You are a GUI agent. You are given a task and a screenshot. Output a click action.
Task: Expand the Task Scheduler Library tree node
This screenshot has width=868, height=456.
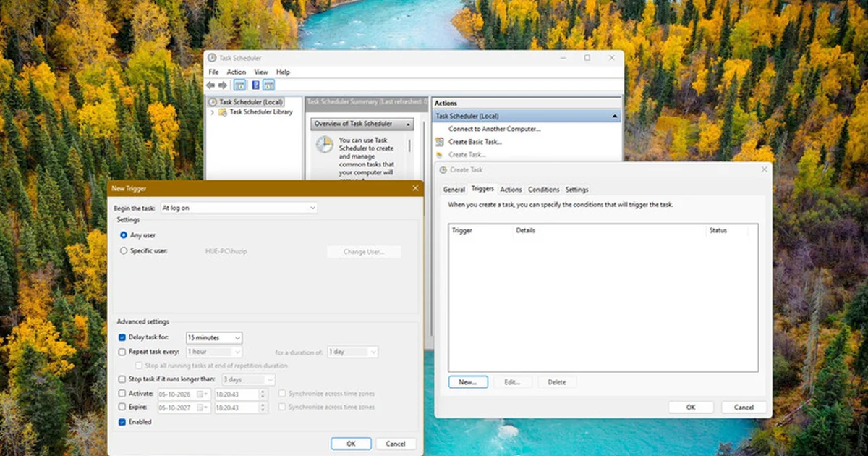(x=212, y=112)
